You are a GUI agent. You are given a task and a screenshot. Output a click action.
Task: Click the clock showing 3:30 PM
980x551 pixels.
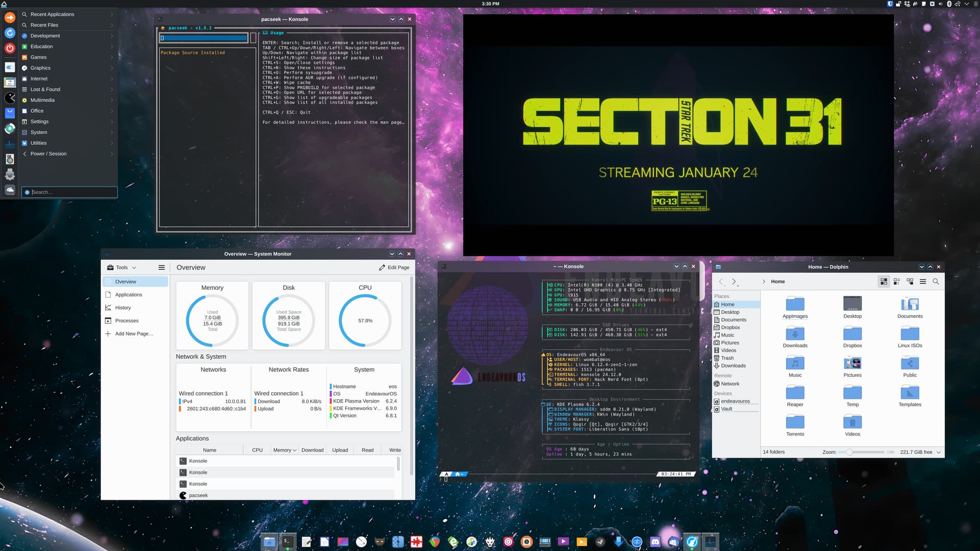(491, 4)
